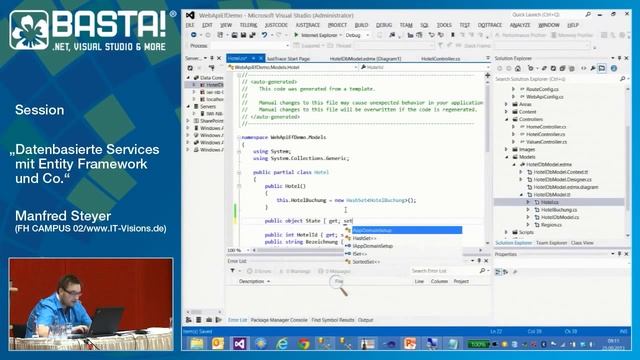The height and width of the screenshot is (360, 640).
Task: Click the Solution Explorer search magnifier icon
Action: tap(622, 79)
